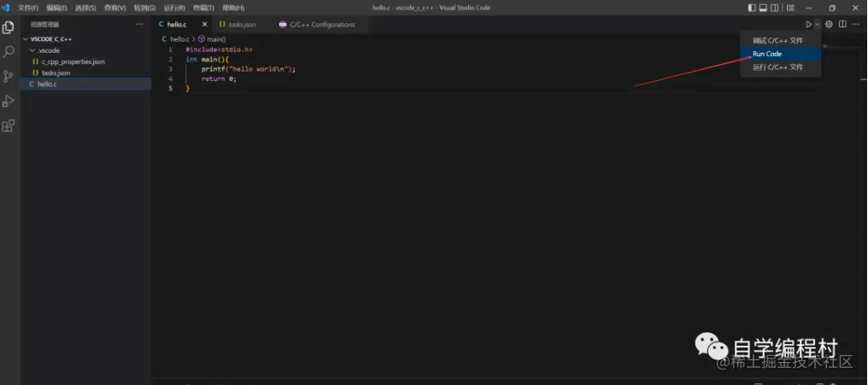Click code line 1 #include<stdio.h>
Screen dimensions: 868x385
[220, 50]
